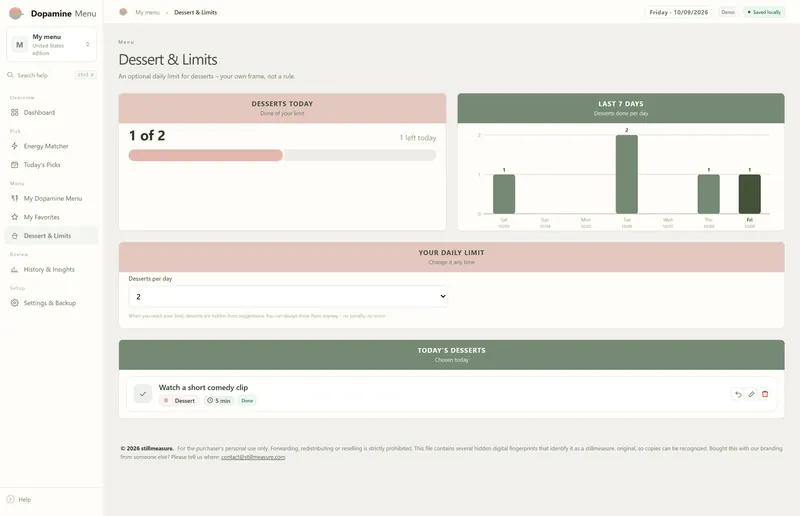The image size is (800, 516).
Task: Click the Saturday bar in chart
Action: 504,194
